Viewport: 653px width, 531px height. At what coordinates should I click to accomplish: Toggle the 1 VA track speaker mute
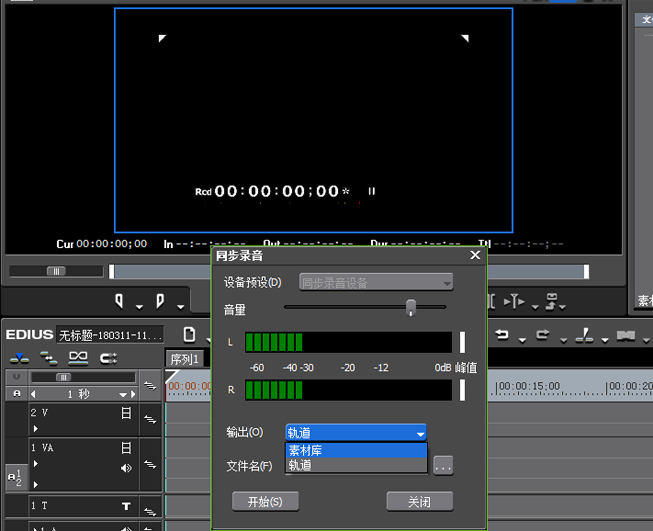[x=126, y=468]
